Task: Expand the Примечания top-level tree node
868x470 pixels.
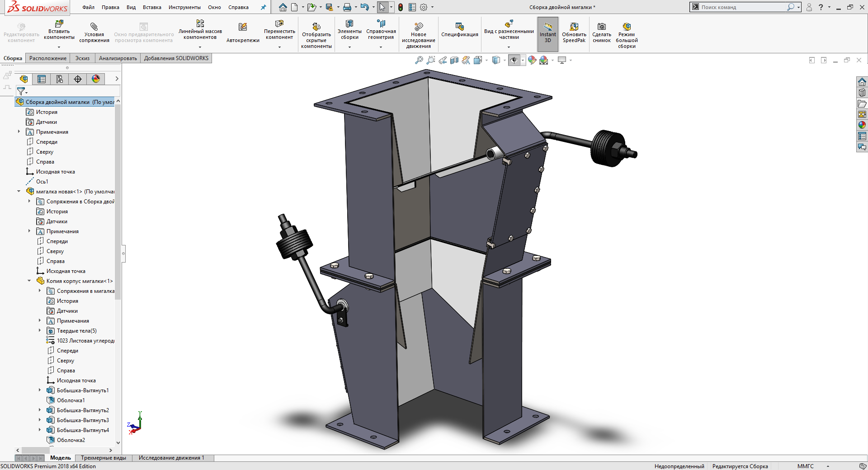Action: click(19, 132)
